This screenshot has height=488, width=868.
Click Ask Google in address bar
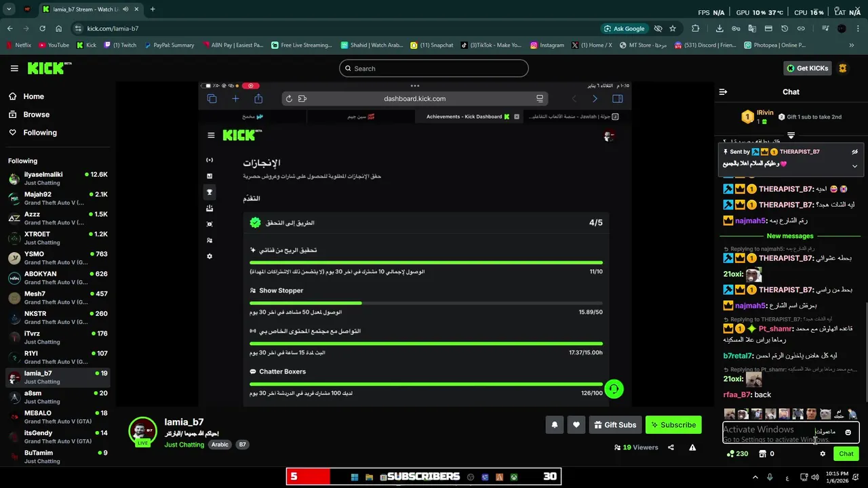point(624,28)
